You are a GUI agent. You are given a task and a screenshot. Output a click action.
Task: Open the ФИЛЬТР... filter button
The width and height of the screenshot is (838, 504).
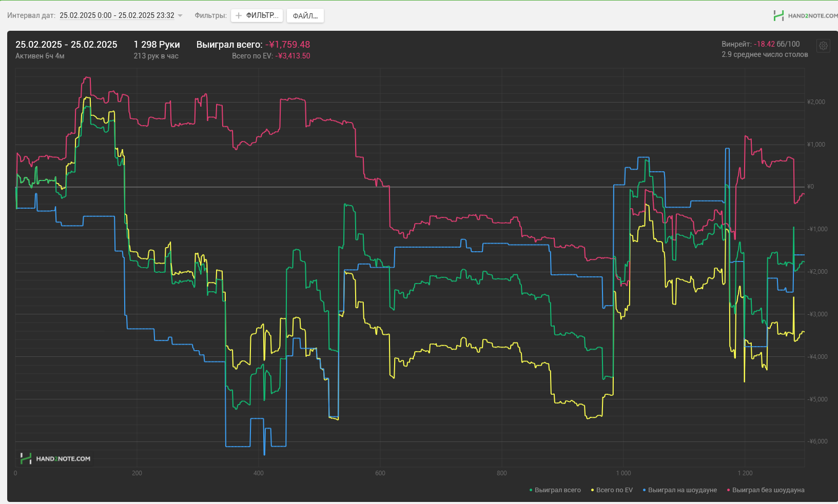(x=257, y=16)
